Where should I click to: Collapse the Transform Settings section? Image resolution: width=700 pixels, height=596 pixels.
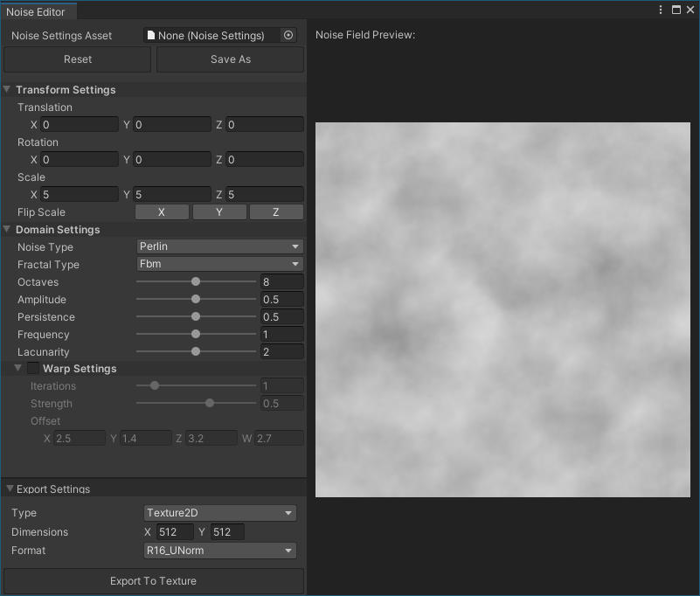pyautogui.click(x=8, y=90)
